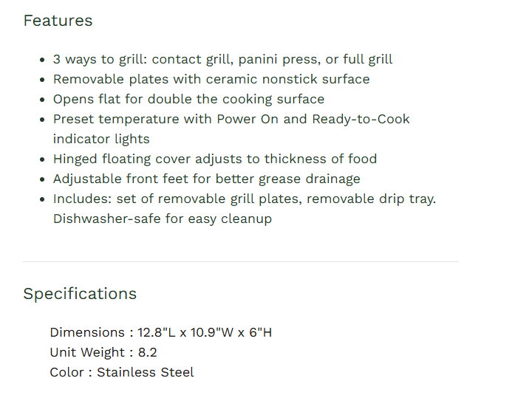Click the 8.2 weight value

147,352
